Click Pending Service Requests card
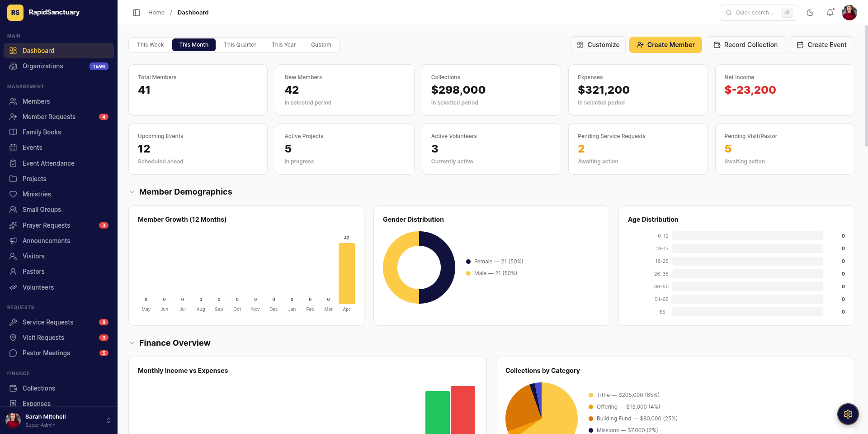 638,149
